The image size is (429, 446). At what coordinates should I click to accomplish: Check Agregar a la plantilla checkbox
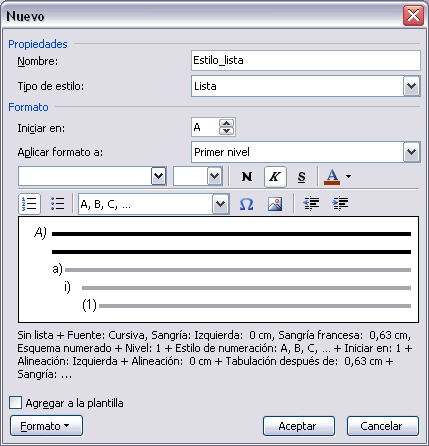15,403
